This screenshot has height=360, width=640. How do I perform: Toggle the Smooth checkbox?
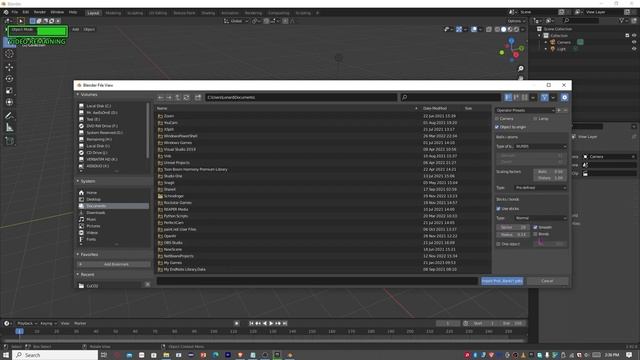pyautogui.click(x=535, y=227)
